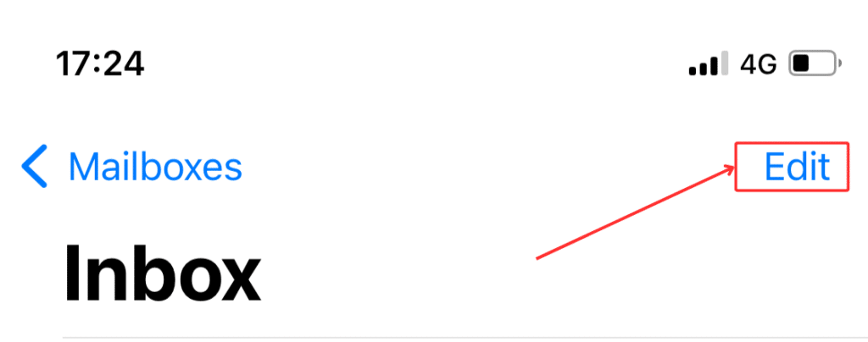Screen dimensions: 868x342
Task: Click the letter I in Inbox heading
Action: tap(71, 273)
